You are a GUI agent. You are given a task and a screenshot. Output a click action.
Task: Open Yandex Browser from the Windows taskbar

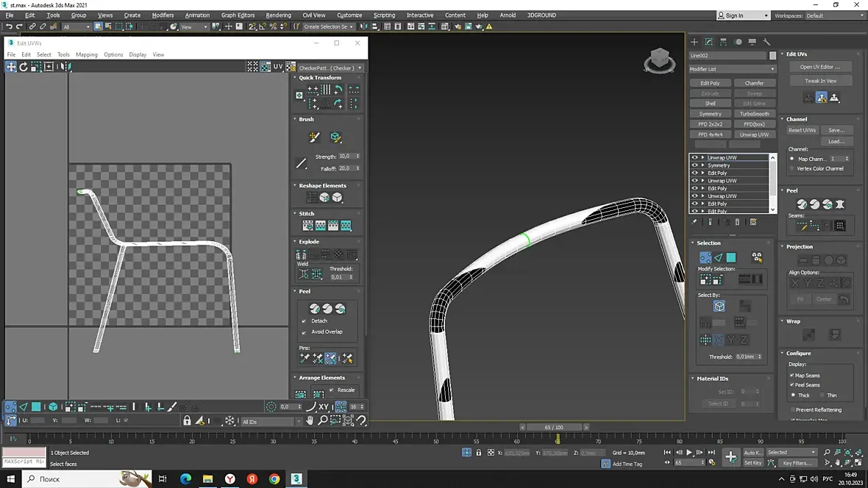230,479
